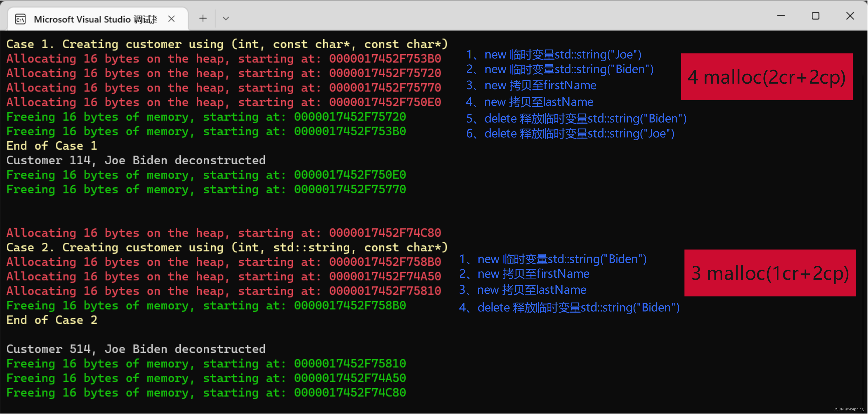The width and height of the screenshot is (868, 414).
Task: Click the maximize window icon
Action: 816,16
